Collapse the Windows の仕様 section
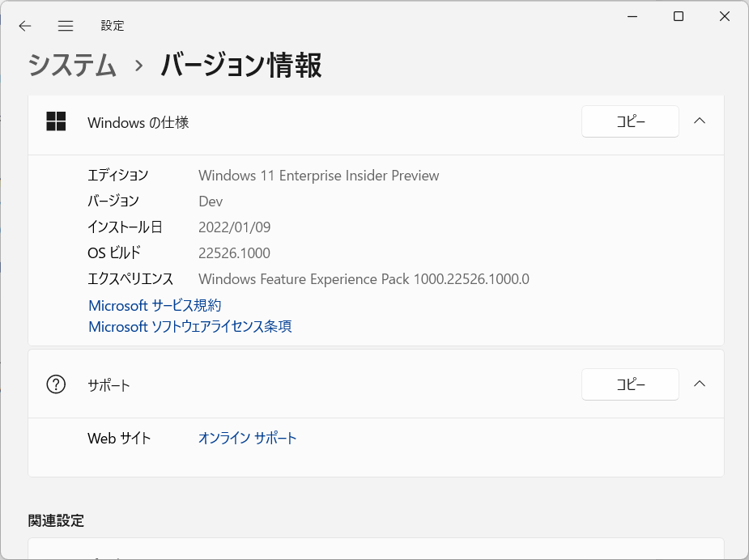This screenshot has width=749, height=560. click(700, 121)
